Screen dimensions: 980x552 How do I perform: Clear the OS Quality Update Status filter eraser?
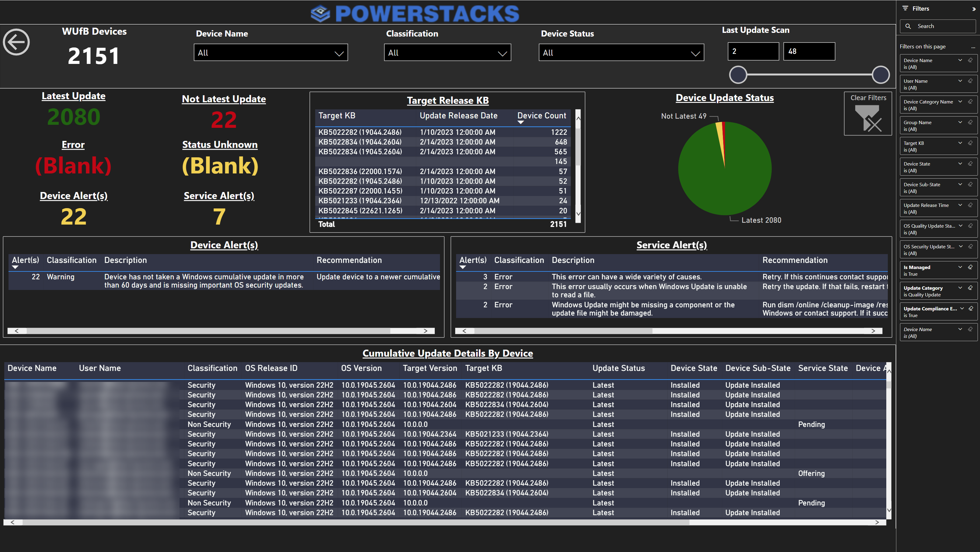coord(971,225)
